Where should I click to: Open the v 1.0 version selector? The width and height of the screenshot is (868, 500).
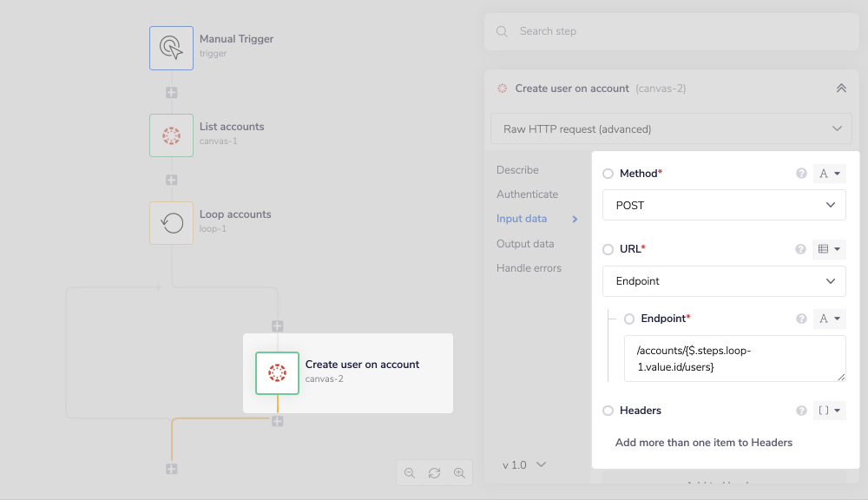tap(524, 464)
